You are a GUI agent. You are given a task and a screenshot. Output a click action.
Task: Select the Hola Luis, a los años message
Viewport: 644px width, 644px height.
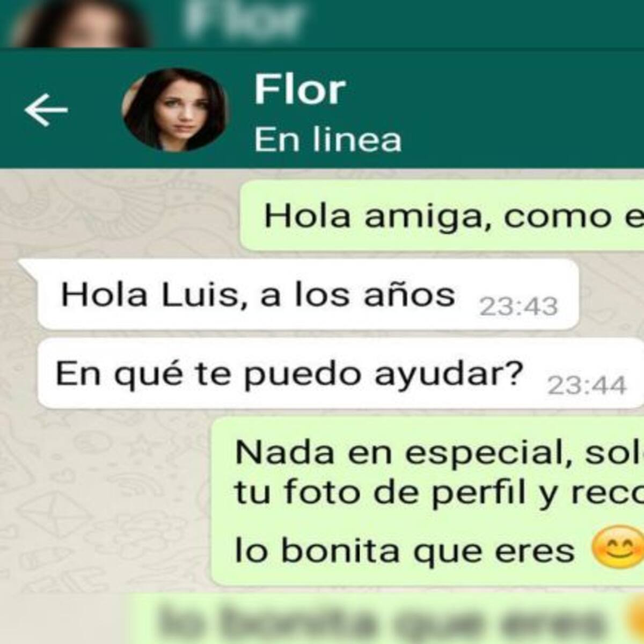(x=308, y=295)
